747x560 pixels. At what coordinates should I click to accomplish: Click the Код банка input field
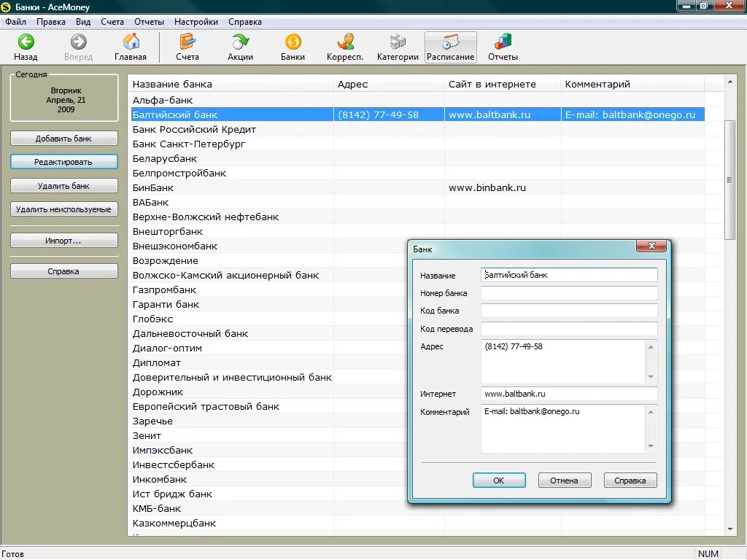point(569,311)
